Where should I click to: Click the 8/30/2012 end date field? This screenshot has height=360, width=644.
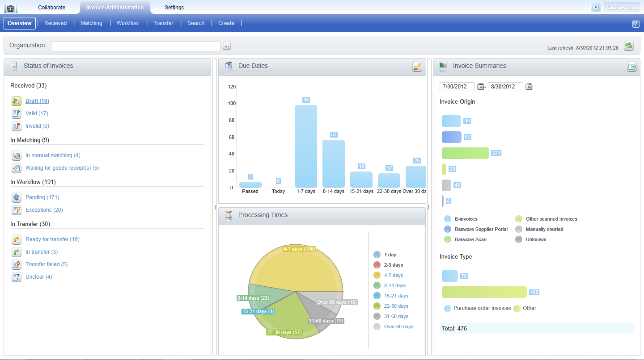(x=505, y=87)
